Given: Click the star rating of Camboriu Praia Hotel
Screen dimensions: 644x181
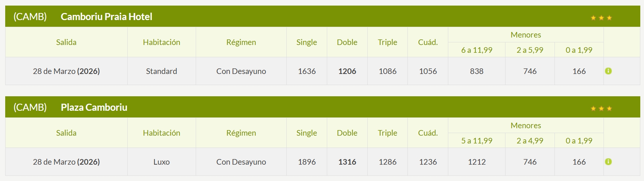Looking at the screenshot, I should click(601, 18).
